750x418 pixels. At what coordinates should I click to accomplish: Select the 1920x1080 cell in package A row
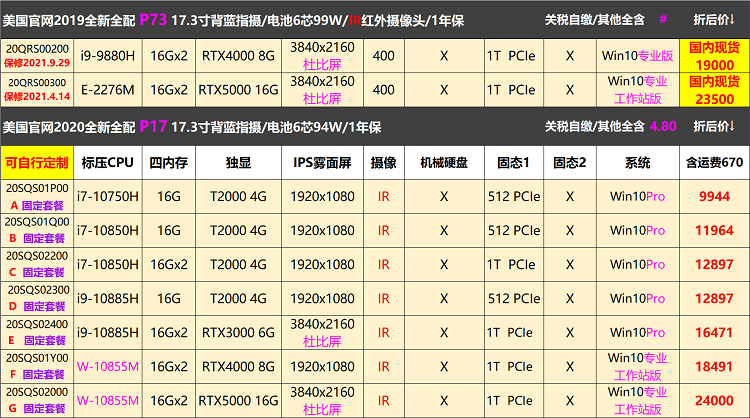pyautogui.click(x=322, y=197)
